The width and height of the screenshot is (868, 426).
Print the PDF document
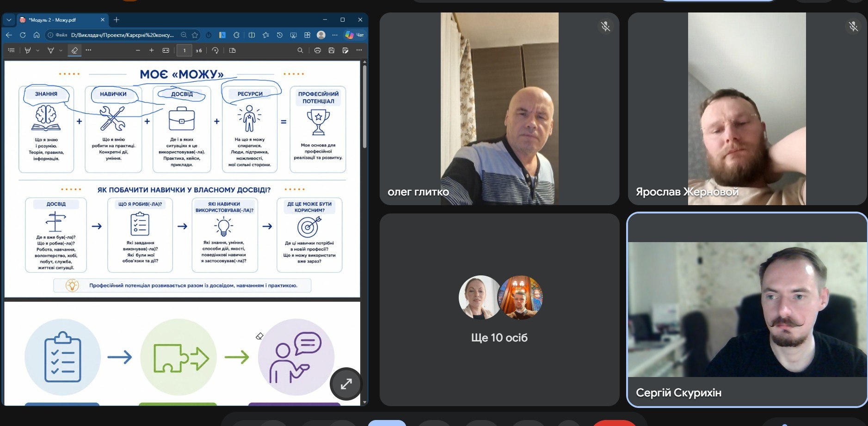317,50
